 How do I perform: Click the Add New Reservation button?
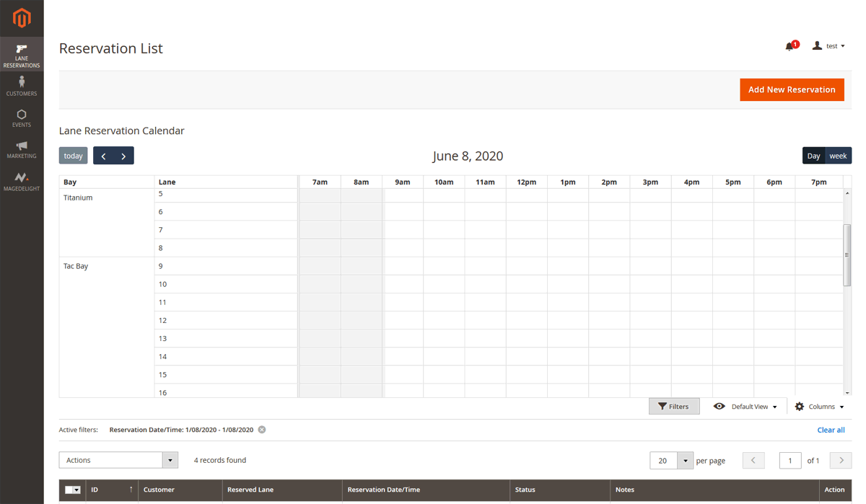pyautogui.click(x=792, y=89)
